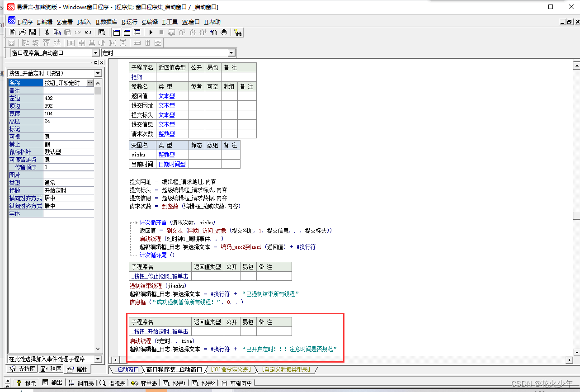The width and height of the screenshot is (580, 392).
Task: Click the ellipsis button in the 名称 field
Action: coord(90,83)
